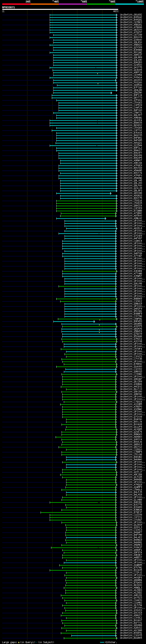Select label UniRef100_A7Q157
Image resolution: width=146 pixels, height=644 pixels.
click(x=131, y=32)
